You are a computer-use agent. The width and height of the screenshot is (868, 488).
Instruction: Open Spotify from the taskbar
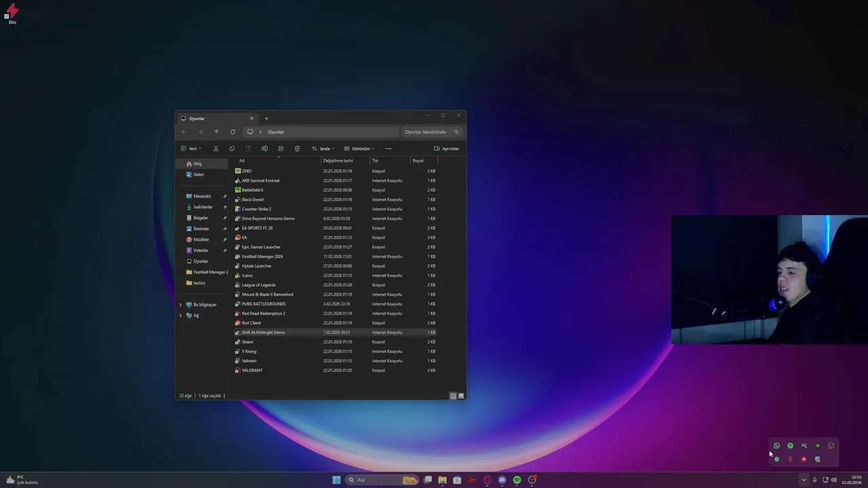[517, 480]
